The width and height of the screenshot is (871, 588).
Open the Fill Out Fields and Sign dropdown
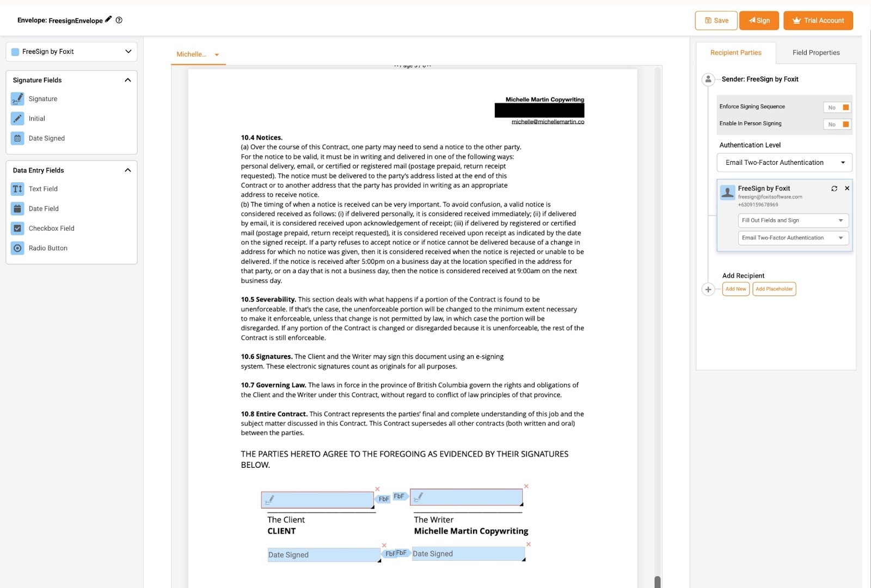tap(793, 220)
